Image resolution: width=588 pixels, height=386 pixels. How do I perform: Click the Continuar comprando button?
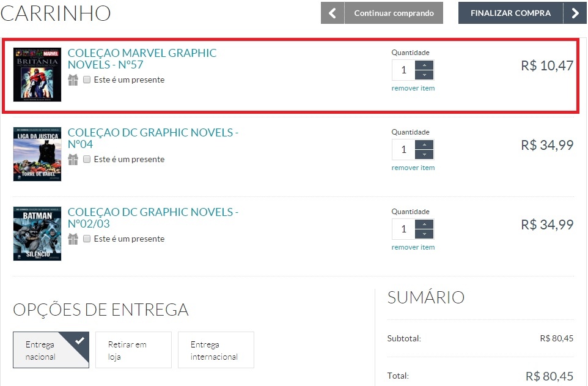click(x=382, y=13)
